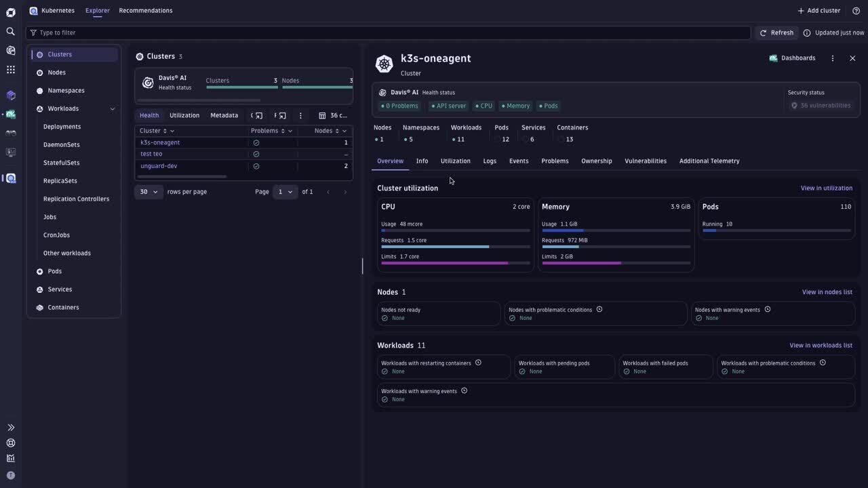Open the first pop-out perspective icon in table toolbar
This screenshot has width=868, height=488.
click(x=259, y=115)
